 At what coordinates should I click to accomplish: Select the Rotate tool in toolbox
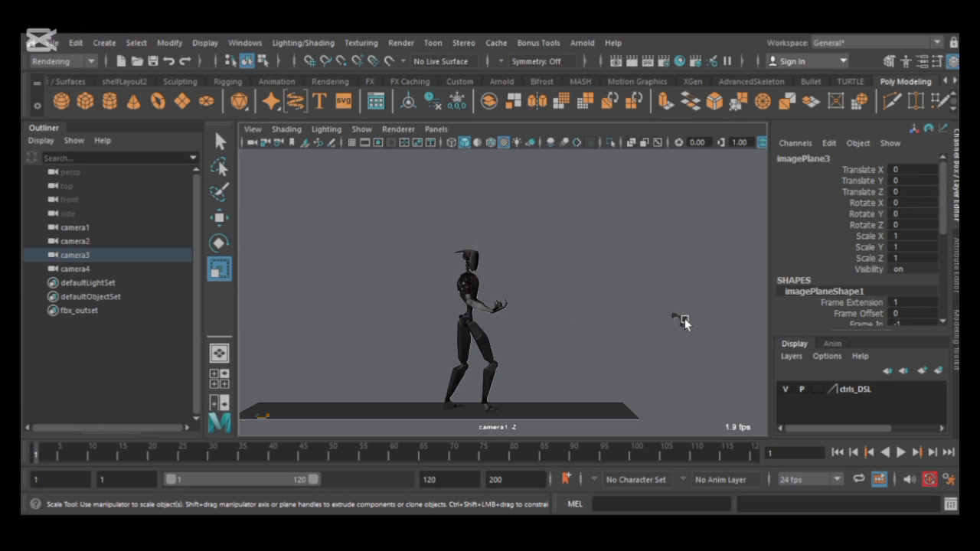click(x=219, y=243)
